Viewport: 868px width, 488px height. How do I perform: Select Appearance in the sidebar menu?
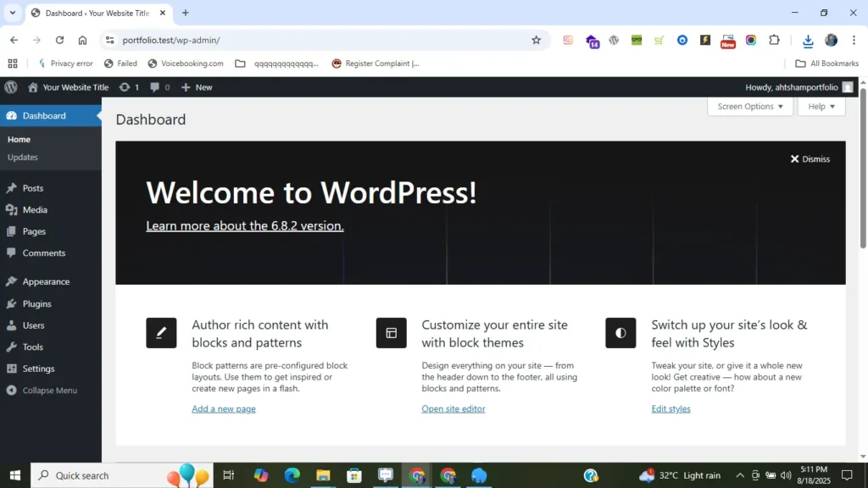point(46,282)
